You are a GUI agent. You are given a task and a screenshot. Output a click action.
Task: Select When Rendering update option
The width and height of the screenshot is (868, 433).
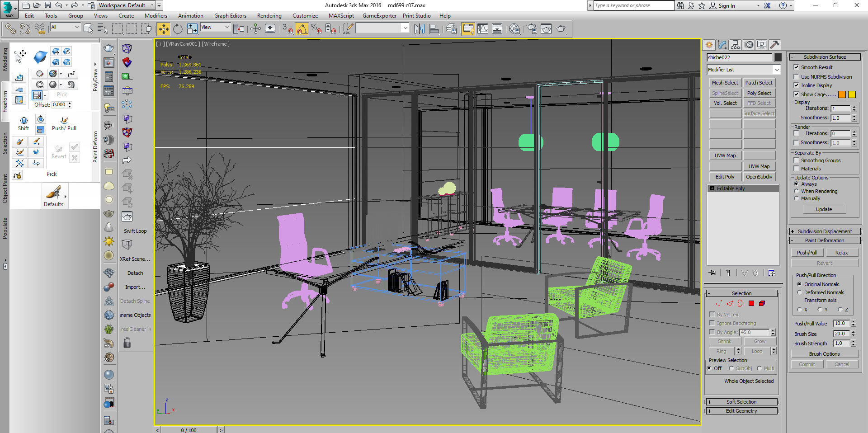coord(797,191)
